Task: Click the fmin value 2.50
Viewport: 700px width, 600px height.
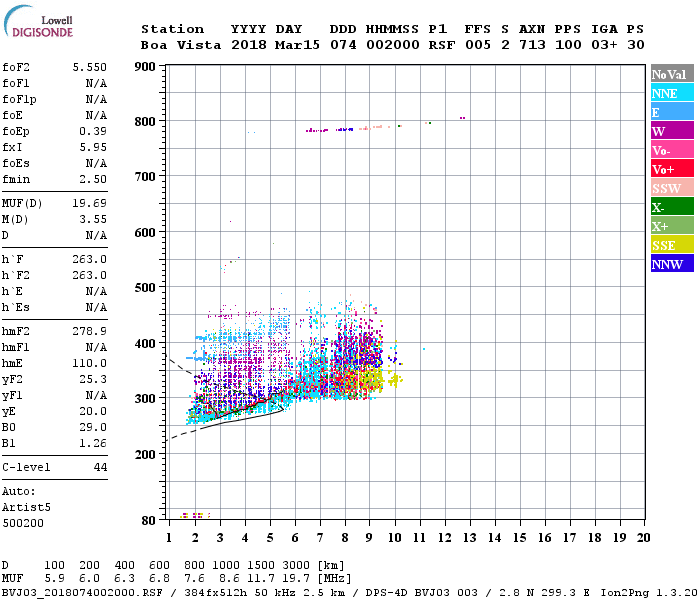Action: [93, 179]
